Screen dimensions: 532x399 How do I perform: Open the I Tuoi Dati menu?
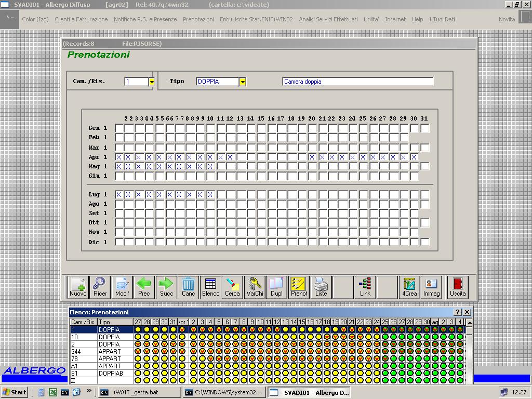pyautogui.click(x=442, y=19)
